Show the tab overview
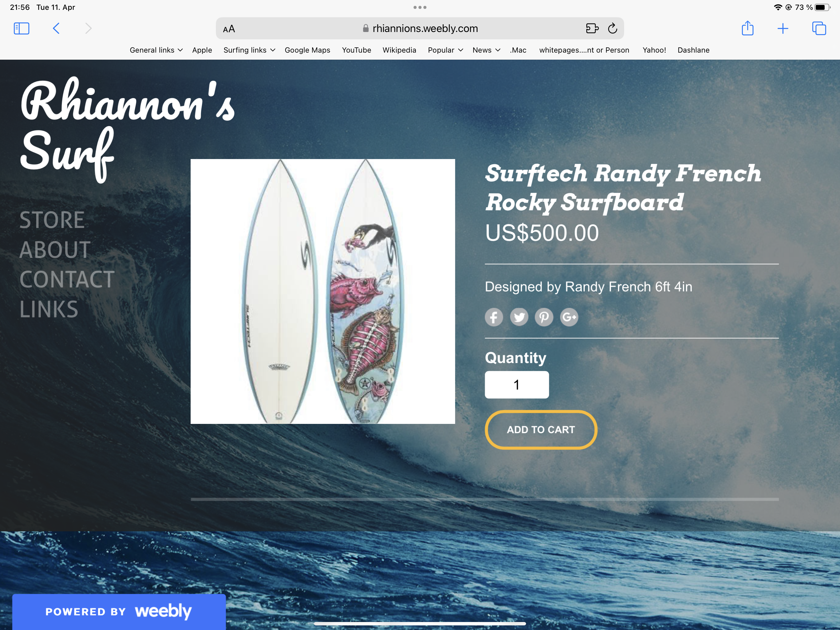This screenshot has height=630, width=840. [819, 29]
